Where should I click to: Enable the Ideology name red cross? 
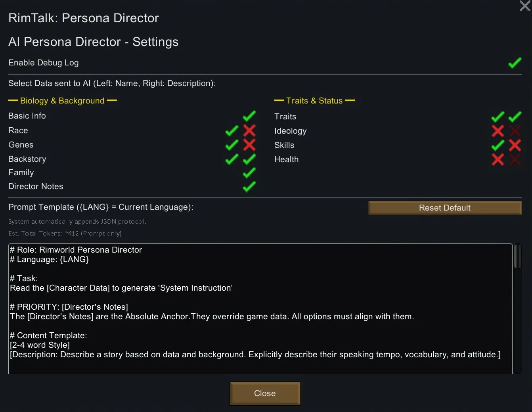click(498, 131)
